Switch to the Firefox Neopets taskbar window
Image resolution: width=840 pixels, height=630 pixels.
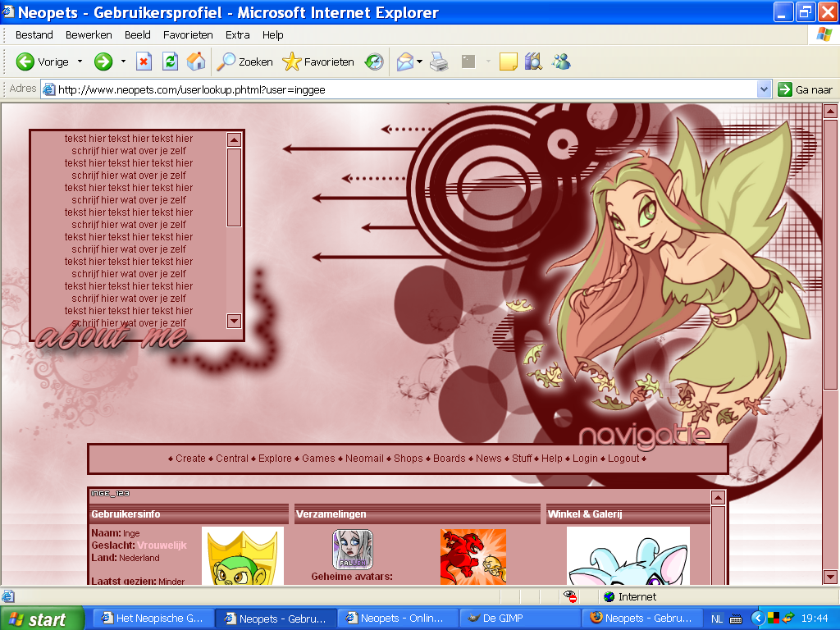[x=642, y=619]
